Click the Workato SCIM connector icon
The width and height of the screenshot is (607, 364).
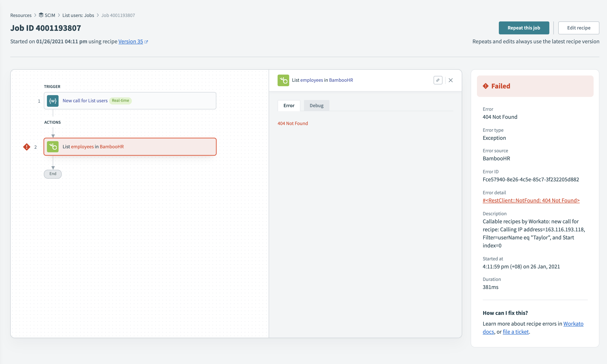(53, 100)
